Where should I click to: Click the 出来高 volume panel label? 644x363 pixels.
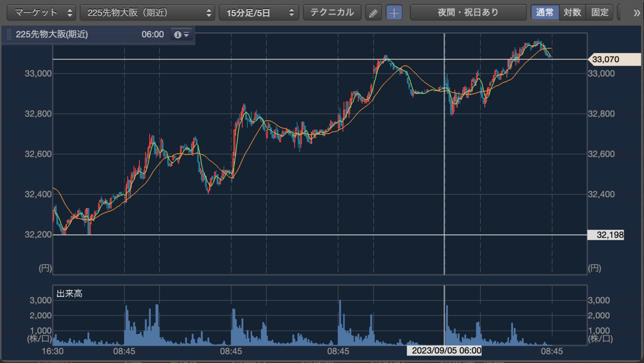tap(69, 293)
